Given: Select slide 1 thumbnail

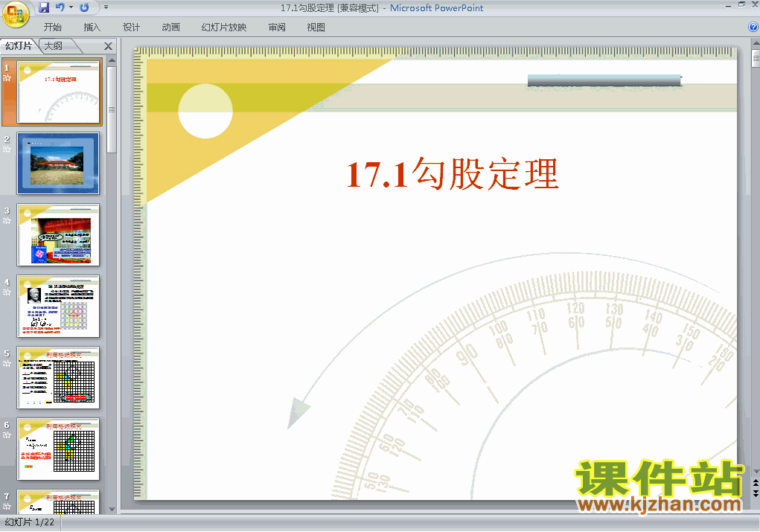Looking at the screenshot, I should [59, 92].
